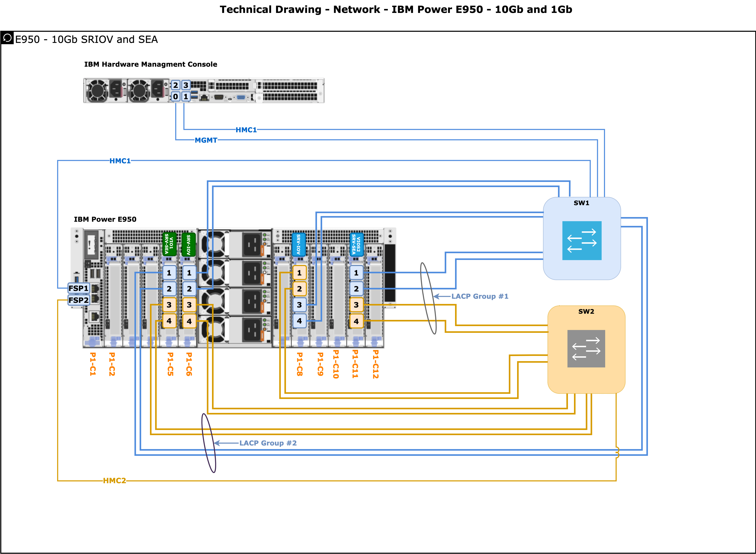756x554 pixels.
Task: Select the orange HMC2 cable label
Action: (114, 481)
